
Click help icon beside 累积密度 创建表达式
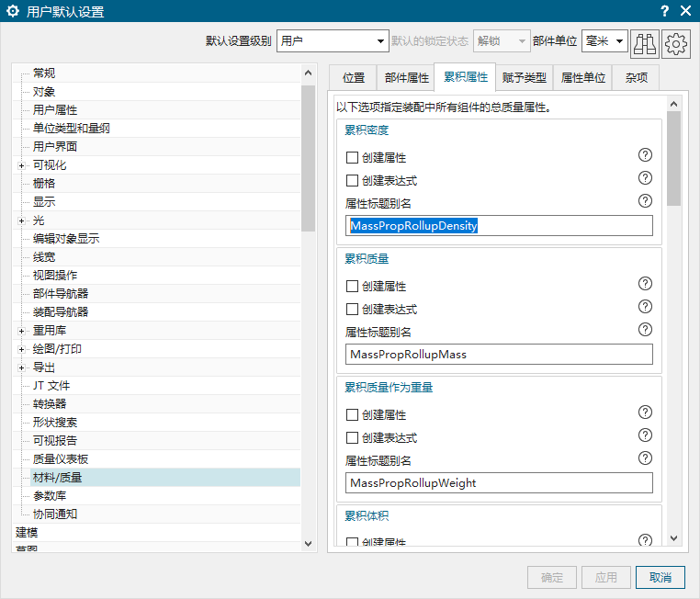coord(645,178)
